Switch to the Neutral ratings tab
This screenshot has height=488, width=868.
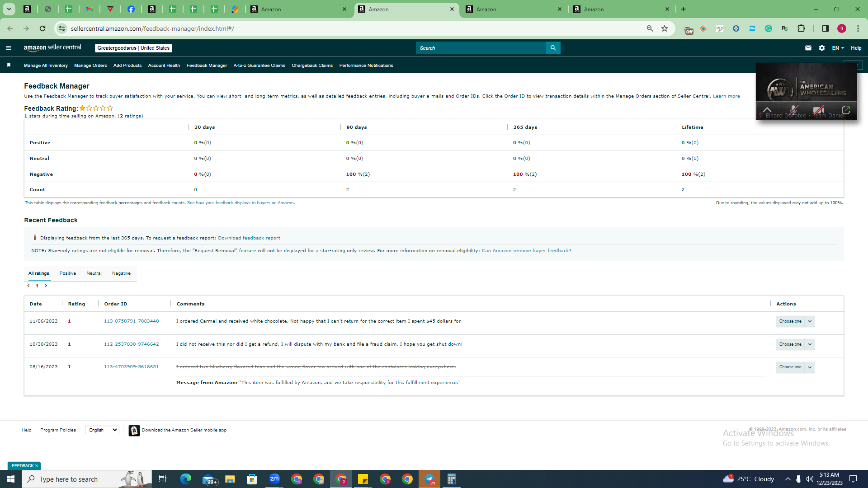[94, 273]
